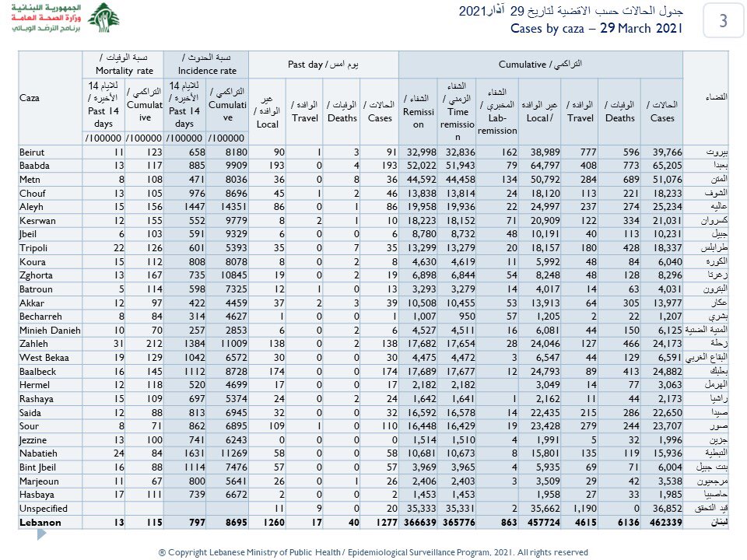Image resolution: width=747 pixels, height=560 pixels.
Task: Click the Ministry of Public Health cedar logo
Action: click(x=103, y=19)
